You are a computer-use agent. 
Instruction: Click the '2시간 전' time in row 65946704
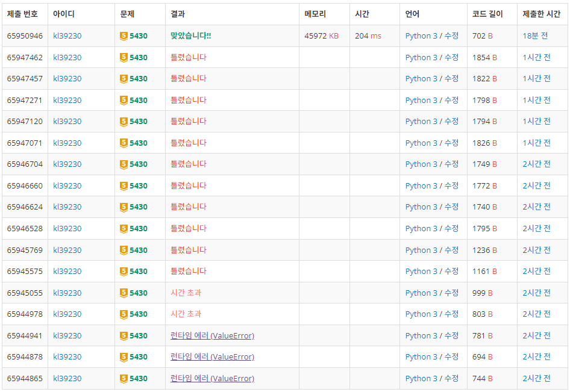tap(536, 164)
